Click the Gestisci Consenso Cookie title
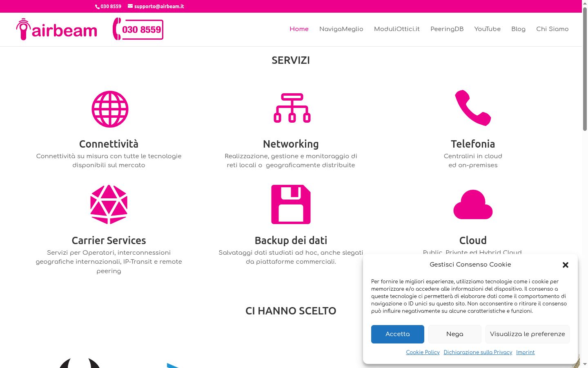588x368 pixels. (470, 265)
